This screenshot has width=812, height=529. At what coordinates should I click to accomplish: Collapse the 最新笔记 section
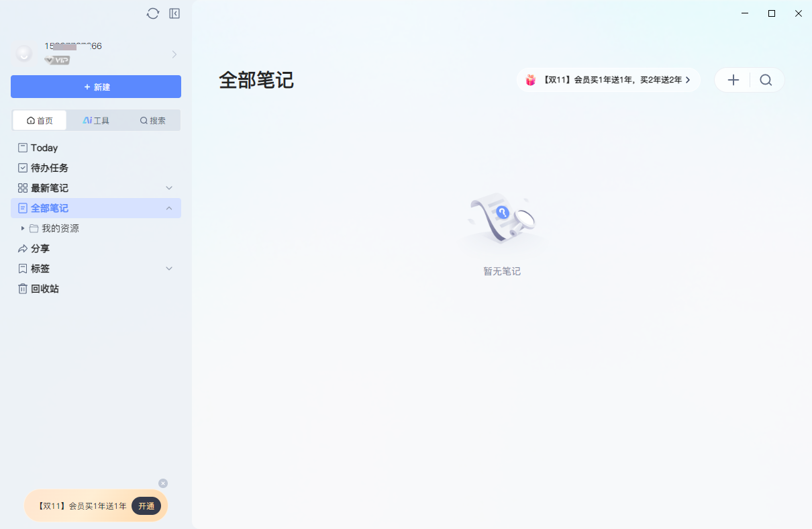(x=169, y=188)
